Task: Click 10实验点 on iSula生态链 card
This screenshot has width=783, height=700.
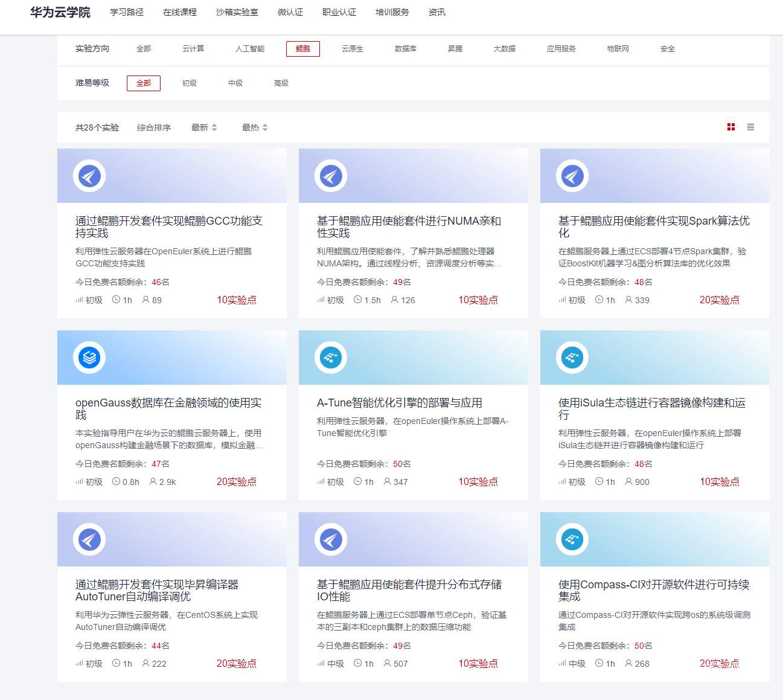Action: coord(720,482)
